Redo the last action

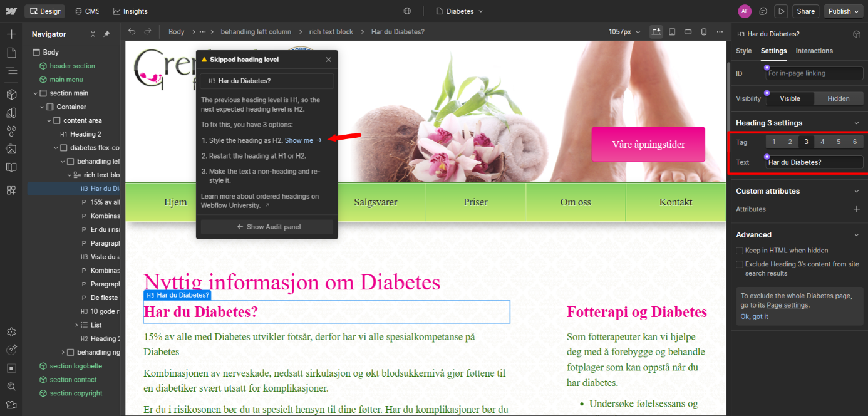coord(148,31)
